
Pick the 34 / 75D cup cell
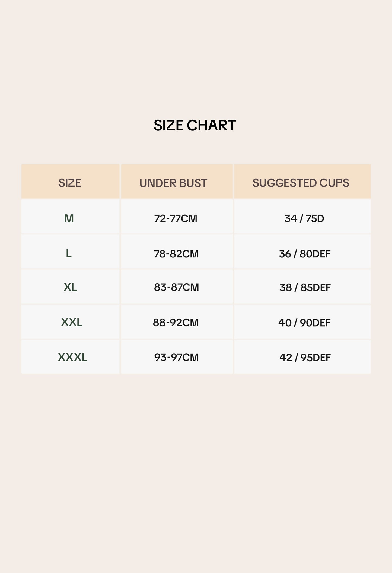pos(304,218)
